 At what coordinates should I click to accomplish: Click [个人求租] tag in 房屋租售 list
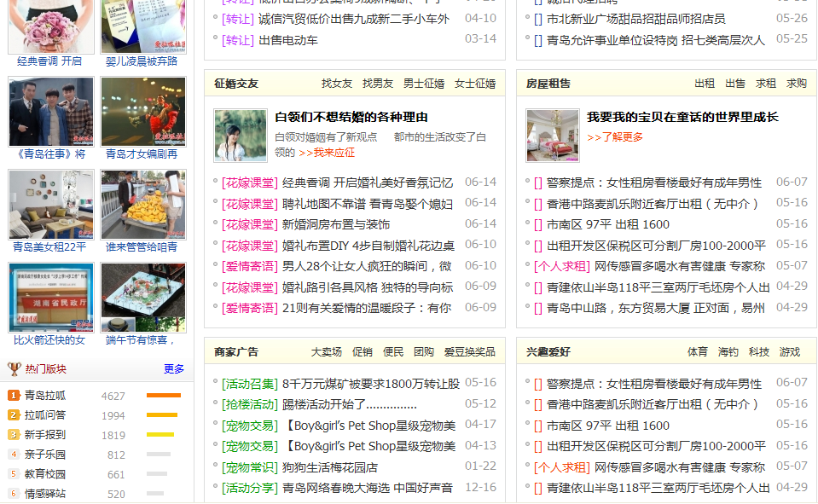[562, 266]
